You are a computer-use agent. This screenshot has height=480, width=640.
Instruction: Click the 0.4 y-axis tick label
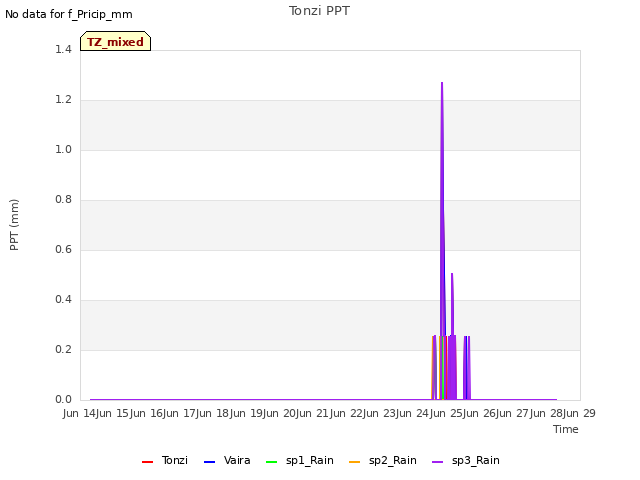[x=63, y=299]
